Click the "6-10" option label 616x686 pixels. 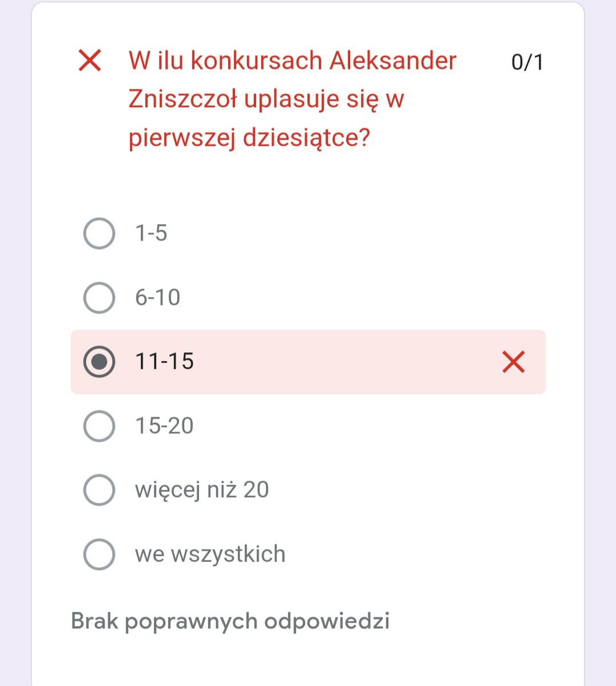[x=157, y=297]
